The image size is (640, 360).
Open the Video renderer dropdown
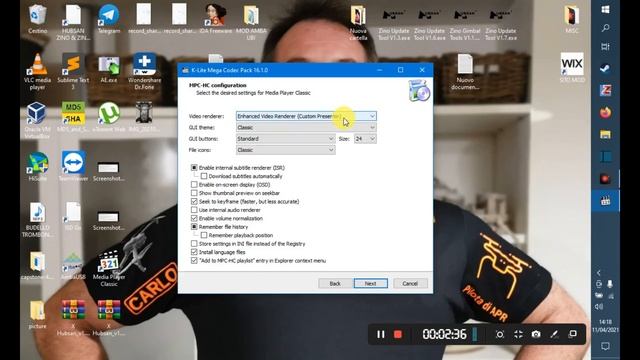tap(306, 116)
